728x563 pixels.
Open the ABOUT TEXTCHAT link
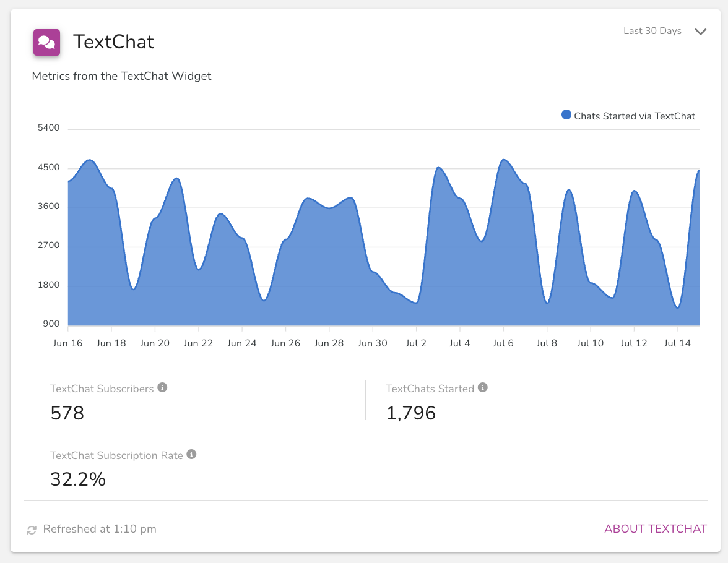pos(656,528)
